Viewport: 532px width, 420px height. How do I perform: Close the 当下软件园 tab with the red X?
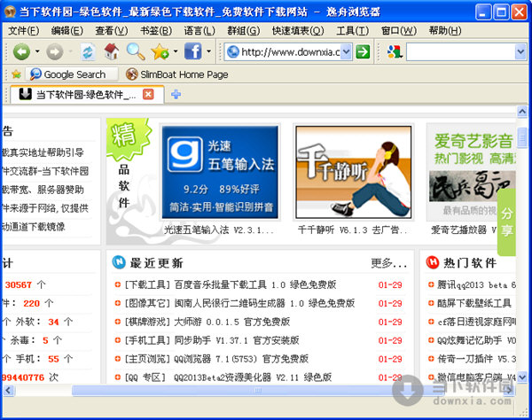[x=148, y=94]
